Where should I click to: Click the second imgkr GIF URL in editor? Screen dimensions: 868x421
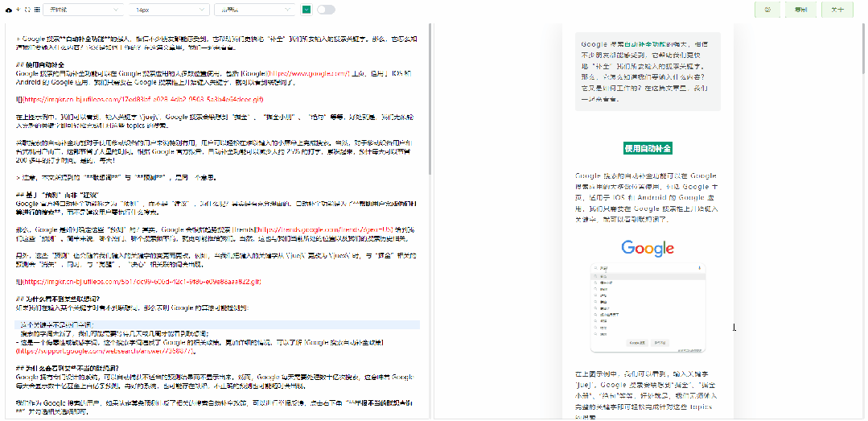[141, 282]
